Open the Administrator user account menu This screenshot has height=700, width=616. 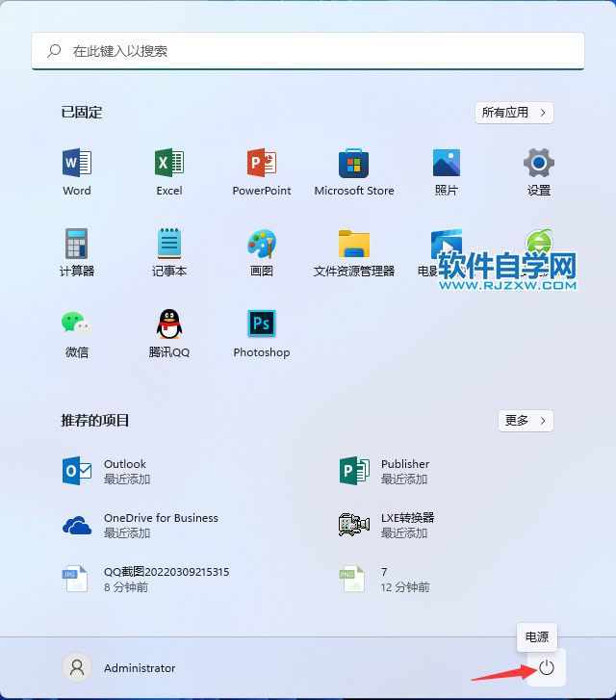(x=118, y=668)
